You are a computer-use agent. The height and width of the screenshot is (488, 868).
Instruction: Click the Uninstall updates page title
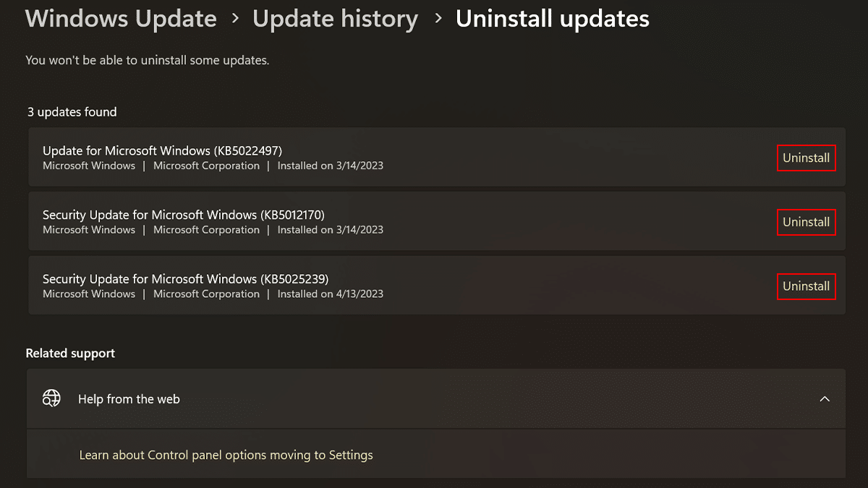[552, 19]
